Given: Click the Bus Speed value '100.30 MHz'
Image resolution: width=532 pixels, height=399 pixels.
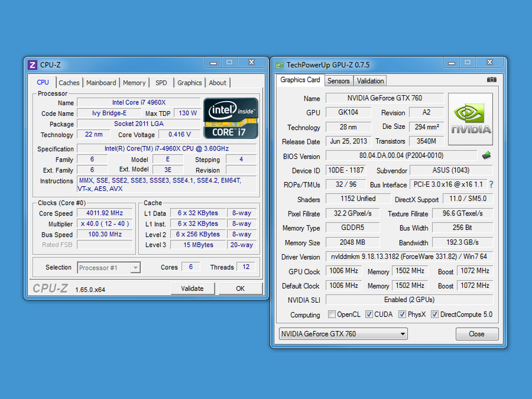Looking at the screenshot, I should tap(104, 234).
